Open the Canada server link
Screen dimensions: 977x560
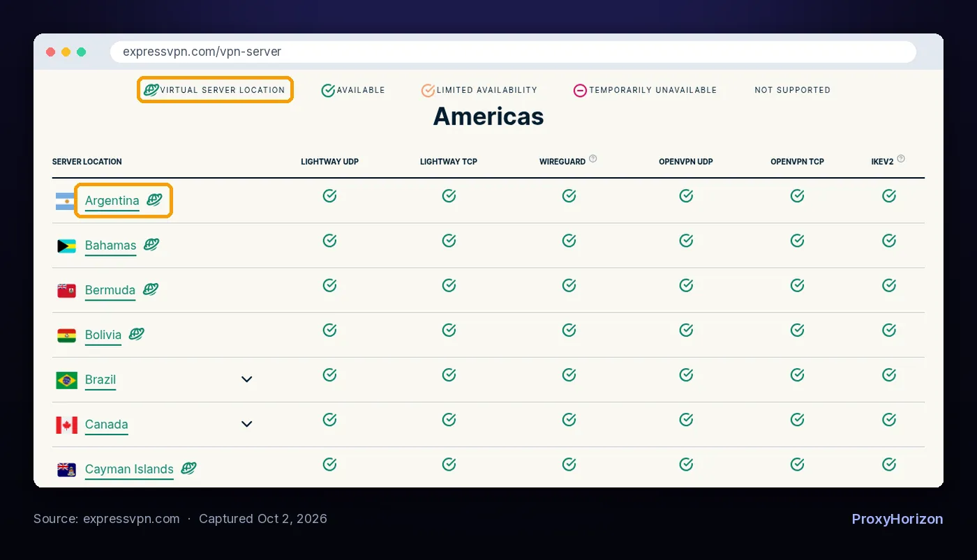pos(106,424)
